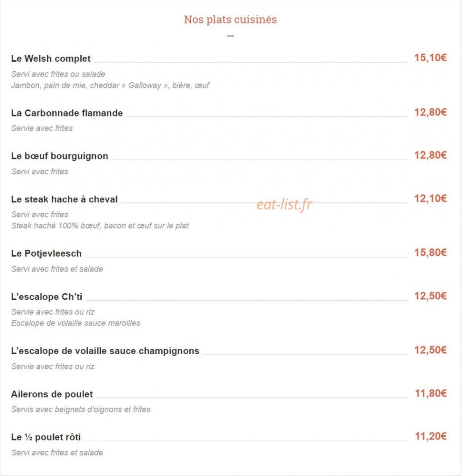Viewport: 462px width, 476px height.
Task: Select Le Potjevleesch dish name
Action: click(x=46, y=253)
